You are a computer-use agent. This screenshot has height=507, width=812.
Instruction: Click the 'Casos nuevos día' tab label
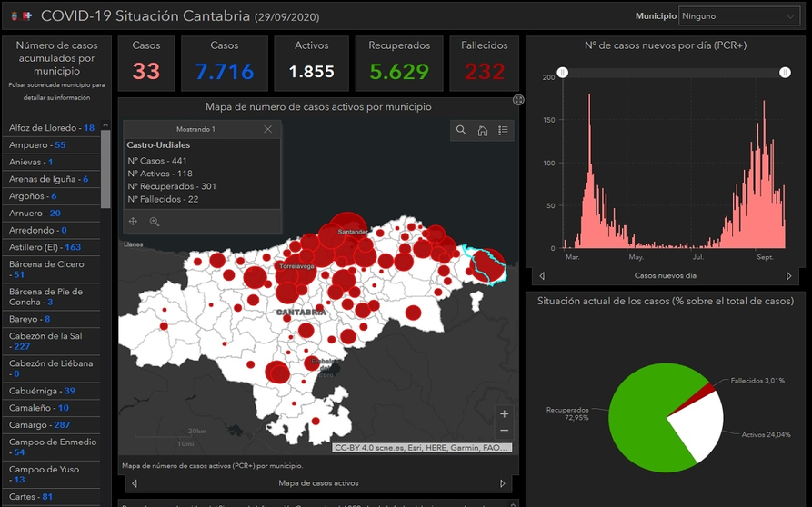coord(666,275)
